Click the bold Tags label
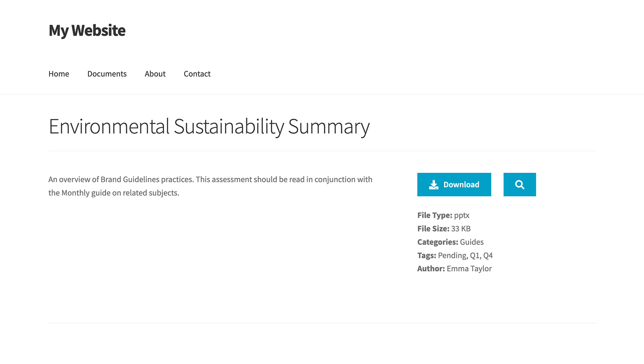This screenshot has height=364, width=644. click(426, 256)
